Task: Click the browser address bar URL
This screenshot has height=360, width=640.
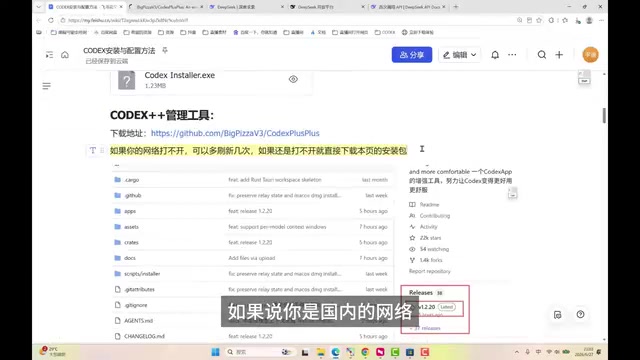Action: pos(128,20)
